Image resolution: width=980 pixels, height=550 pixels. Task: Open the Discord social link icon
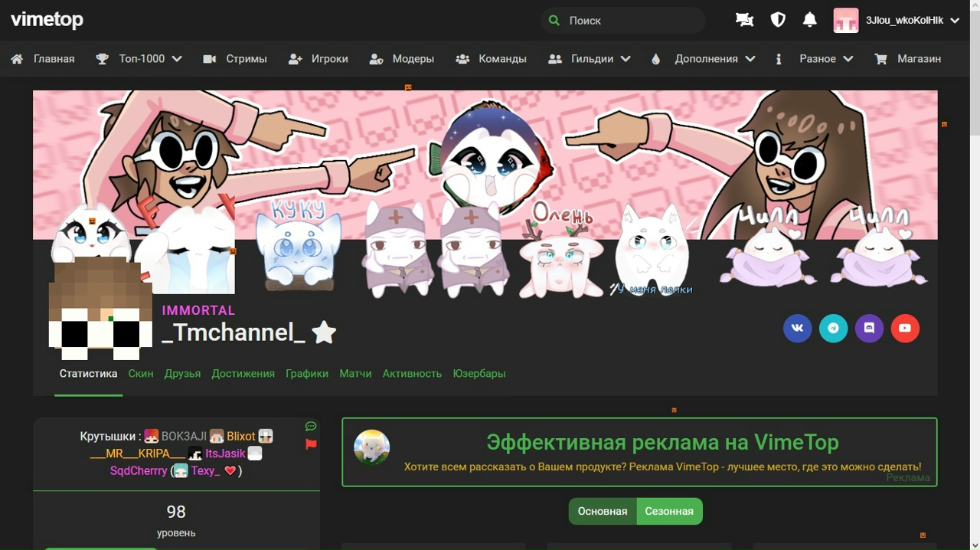click(x=869, y=328)
